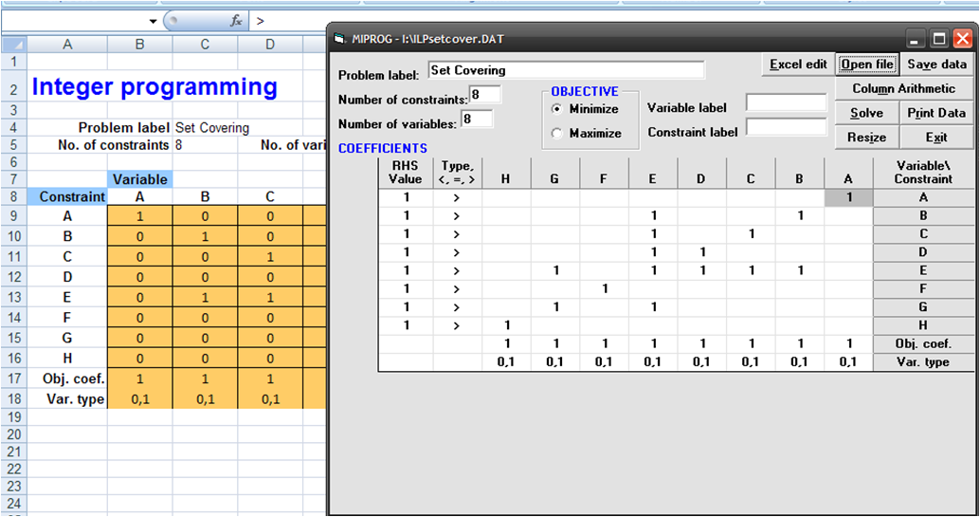Click the Exit button in MIPROG
The image size is (980, 517).
point(936,138)
